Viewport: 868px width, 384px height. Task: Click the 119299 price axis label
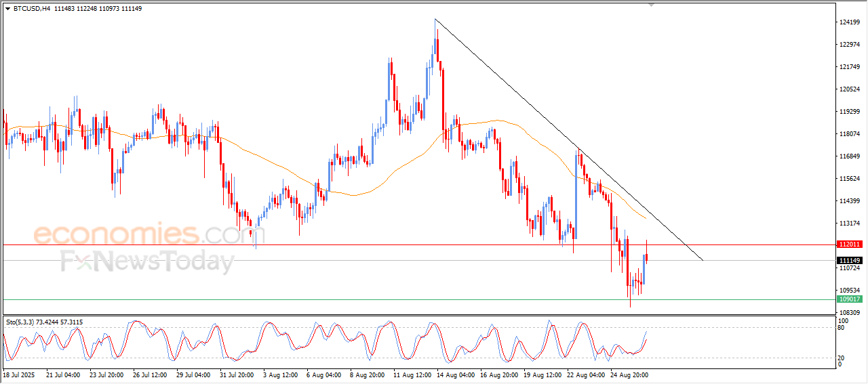(x=850, y=112)
